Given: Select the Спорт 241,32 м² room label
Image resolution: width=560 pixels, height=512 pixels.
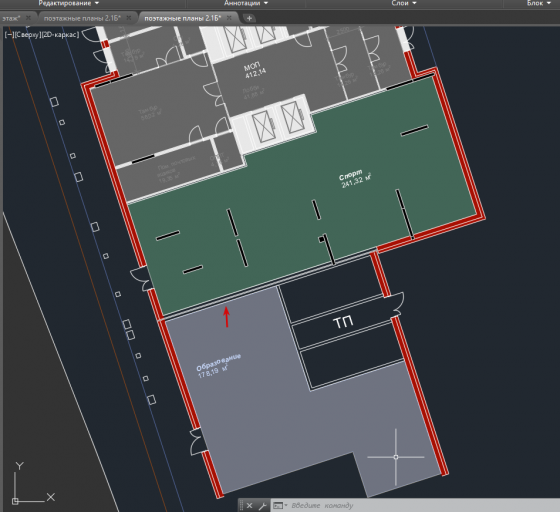Looking at the screenshot, I should coord(355,179).
